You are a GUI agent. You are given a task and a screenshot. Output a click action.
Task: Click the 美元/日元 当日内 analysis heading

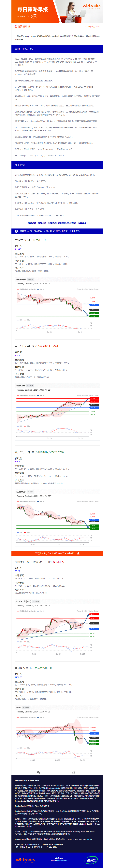click(37, 346)
